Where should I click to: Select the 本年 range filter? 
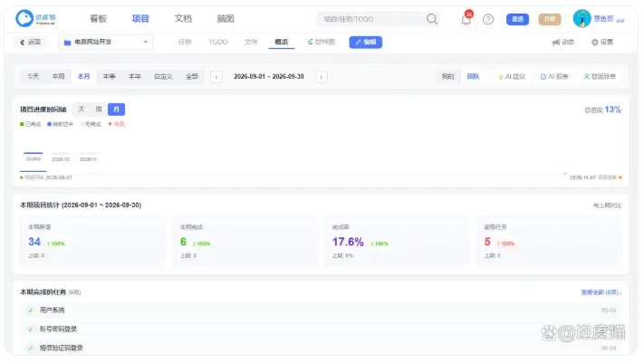point(135,76)
